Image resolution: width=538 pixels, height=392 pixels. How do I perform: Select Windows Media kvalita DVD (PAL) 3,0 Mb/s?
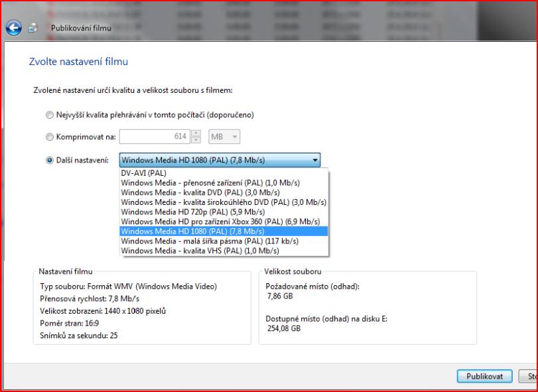tap(224, 192)
